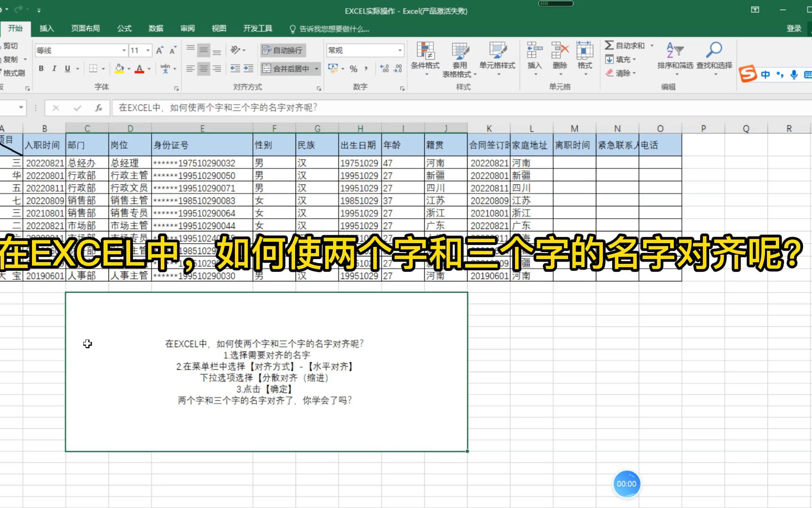Open the 填充 fill dropdown

[x=620, y=59]
